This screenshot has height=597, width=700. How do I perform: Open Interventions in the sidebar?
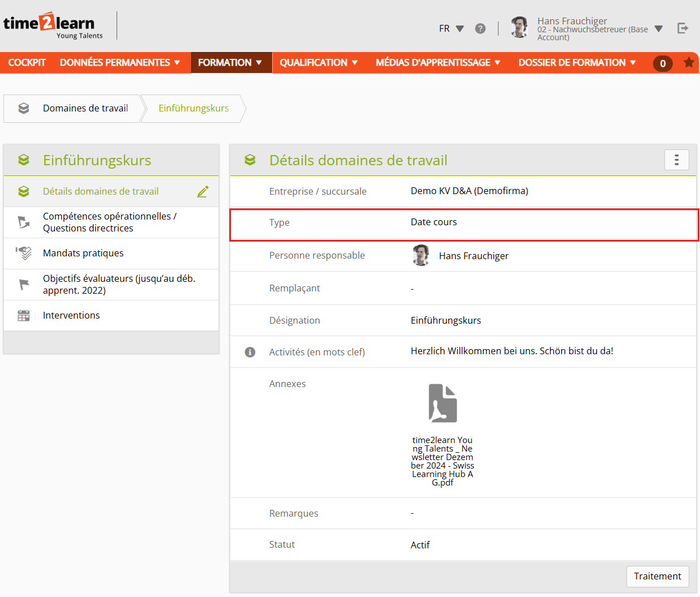[x=71, y=315]
